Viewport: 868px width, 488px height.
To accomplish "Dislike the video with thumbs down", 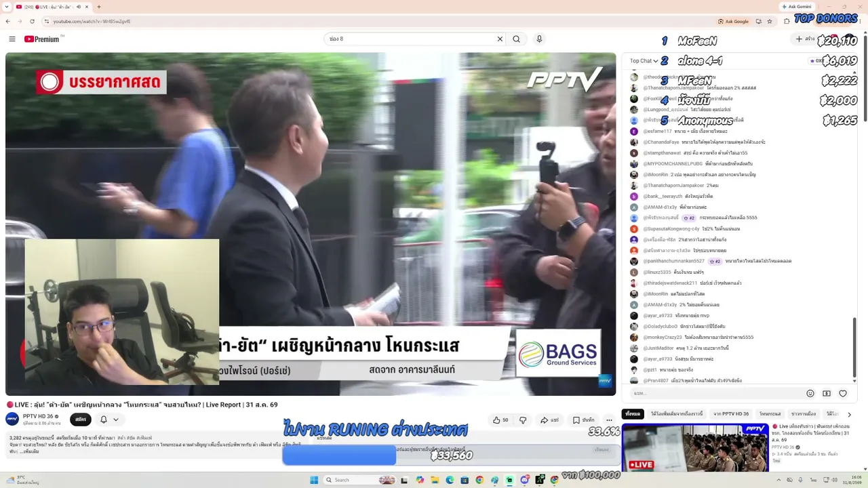I will pos(523,420).
